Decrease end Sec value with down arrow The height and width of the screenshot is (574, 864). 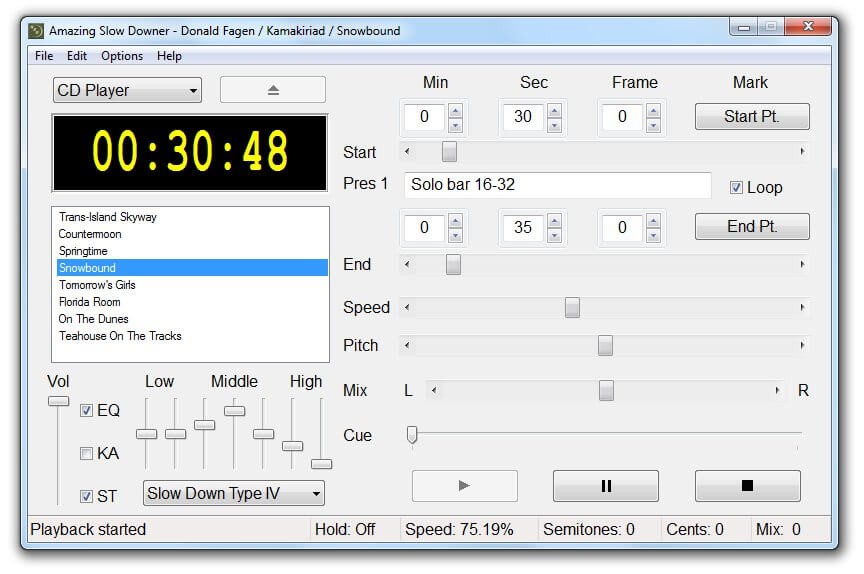[x=553, y=235]
